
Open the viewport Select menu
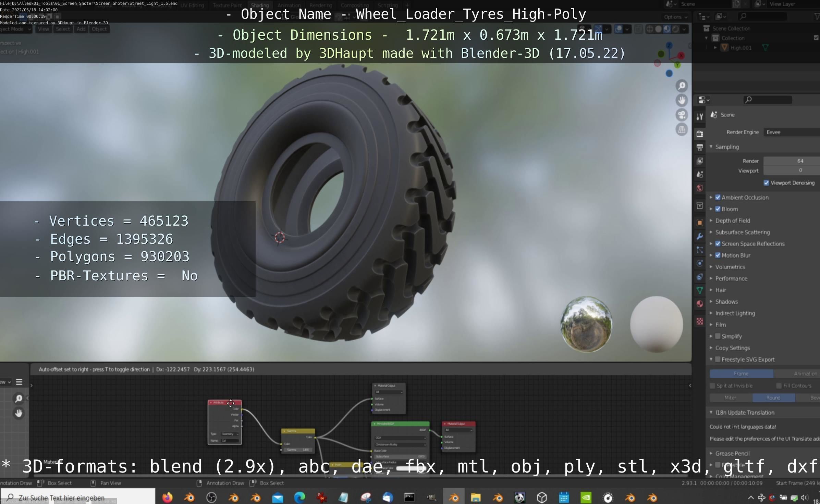tap(63, 29)
